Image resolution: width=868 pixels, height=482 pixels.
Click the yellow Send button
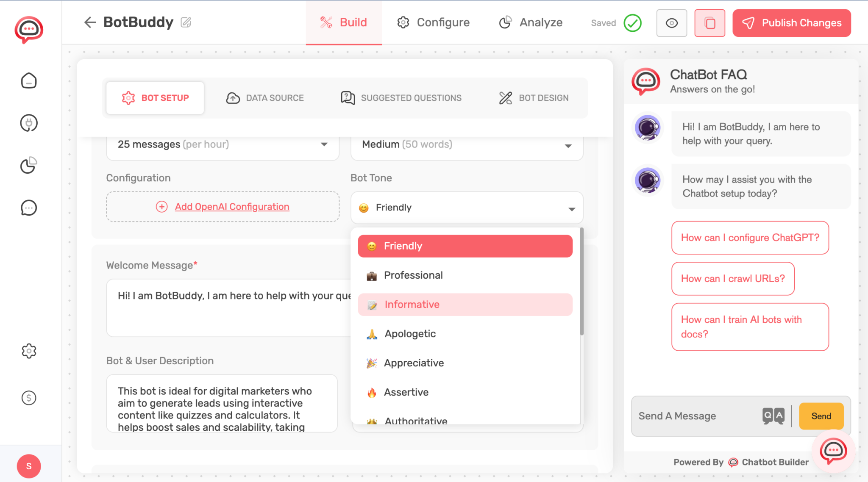[821, 416]
